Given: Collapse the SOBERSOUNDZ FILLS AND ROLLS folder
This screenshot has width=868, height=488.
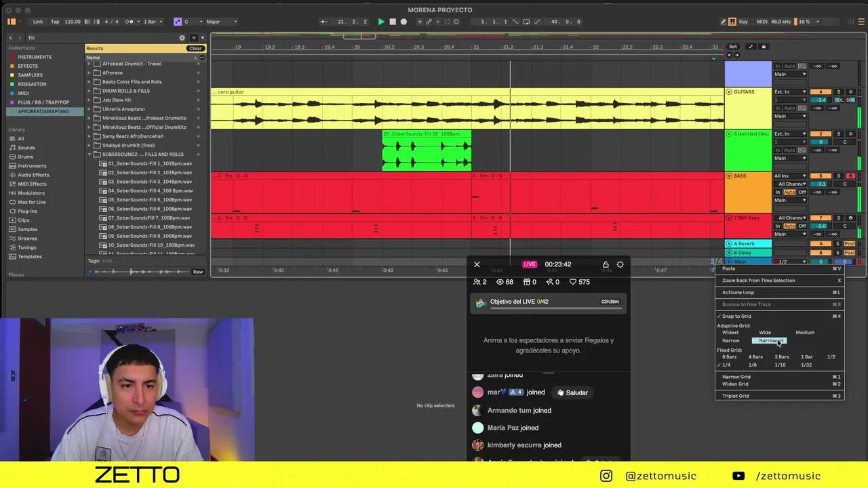Looking at the screenshot, I should [x=89, y=154].
